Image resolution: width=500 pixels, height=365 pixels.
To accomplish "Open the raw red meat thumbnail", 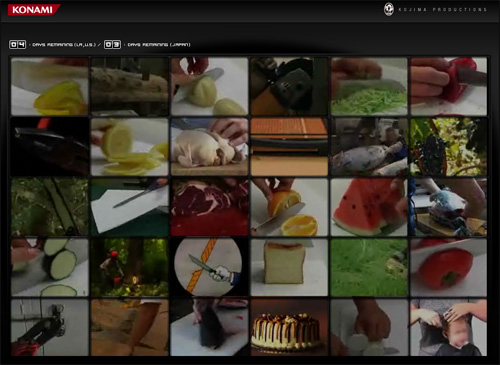I will click(x=209, y=207).
